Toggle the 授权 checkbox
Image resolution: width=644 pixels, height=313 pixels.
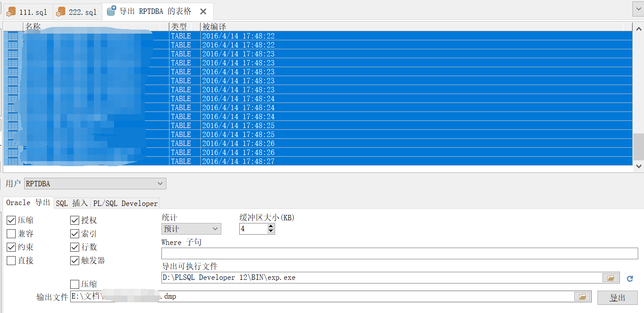(x=75, y=220)
